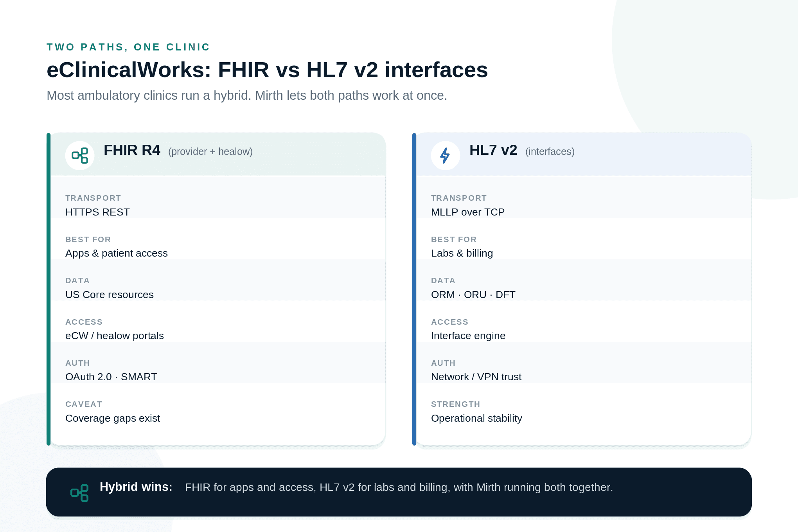
Task: Click the TRANSPORT label in HL7 v2 card
Action: (x=459, y=198)
